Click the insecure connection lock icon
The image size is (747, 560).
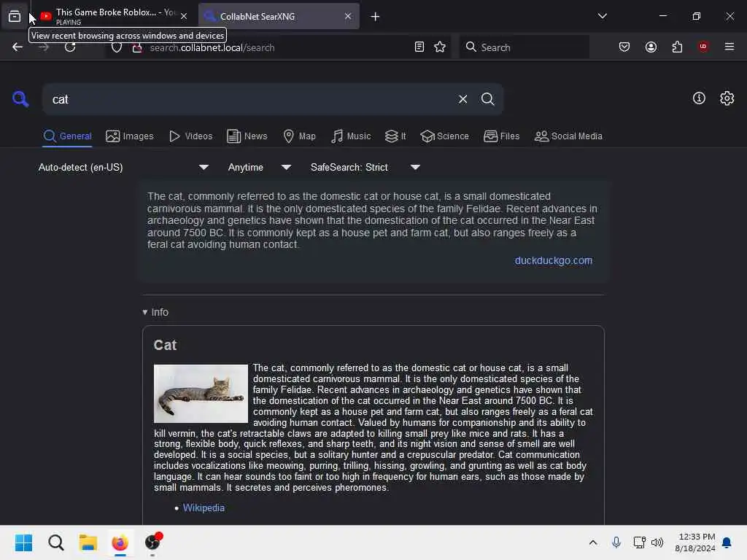tap(137, 47)
